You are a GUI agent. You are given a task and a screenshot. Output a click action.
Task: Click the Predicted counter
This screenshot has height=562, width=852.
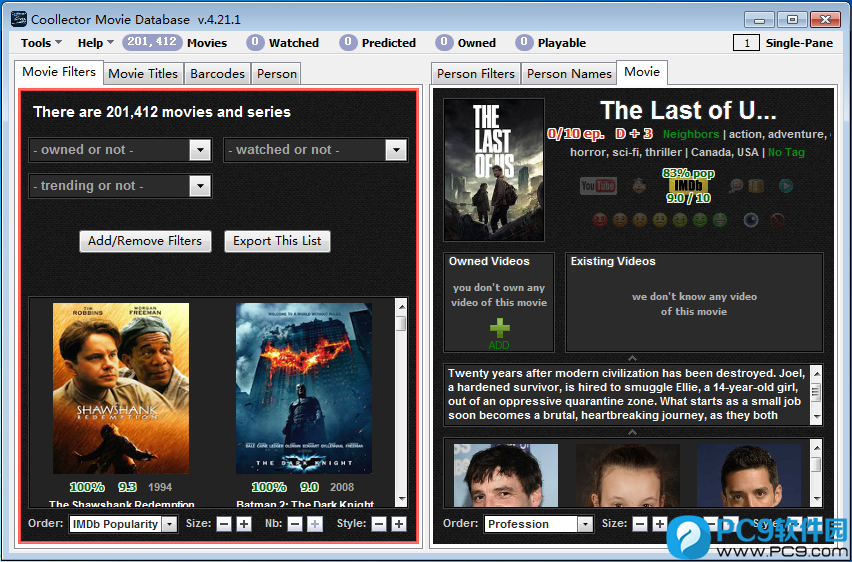[378, 42]
